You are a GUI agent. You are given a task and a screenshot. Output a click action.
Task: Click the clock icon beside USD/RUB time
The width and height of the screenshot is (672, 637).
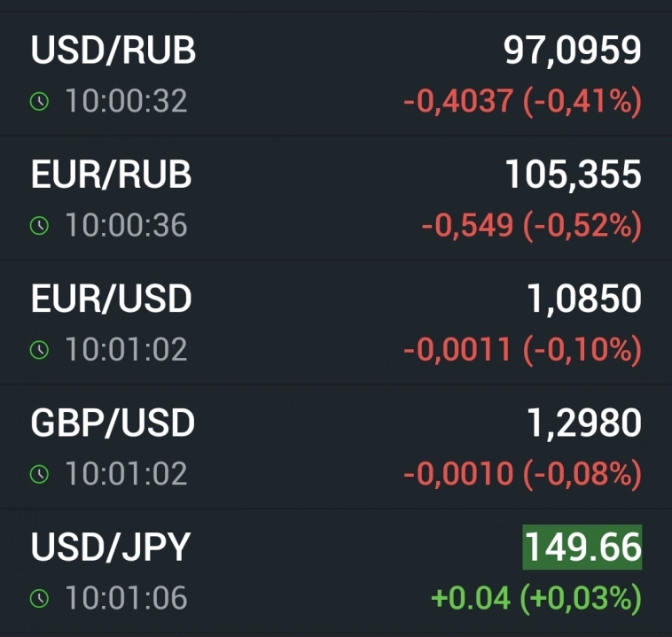pyautogui.click(x=39, y=102)
